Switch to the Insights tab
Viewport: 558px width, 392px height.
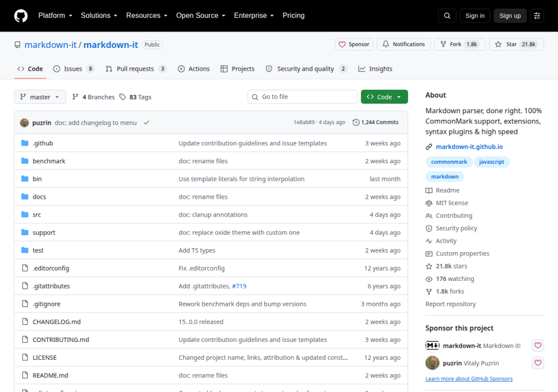(375, 69)
